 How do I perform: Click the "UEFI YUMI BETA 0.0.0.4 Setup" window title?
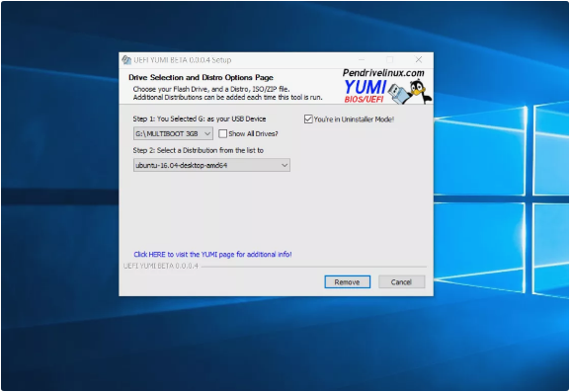pyautogui.click(x=183, y=60)
